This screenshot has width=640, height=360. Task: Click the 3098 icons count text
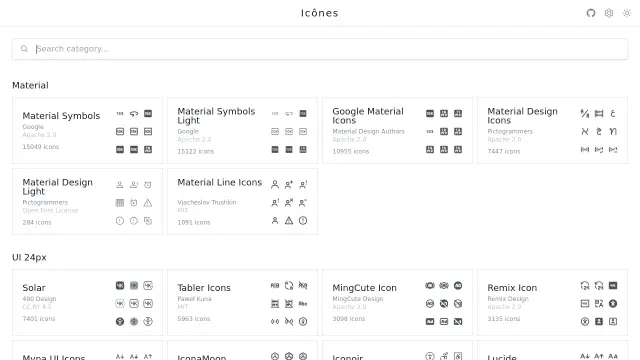pos(349,319)
